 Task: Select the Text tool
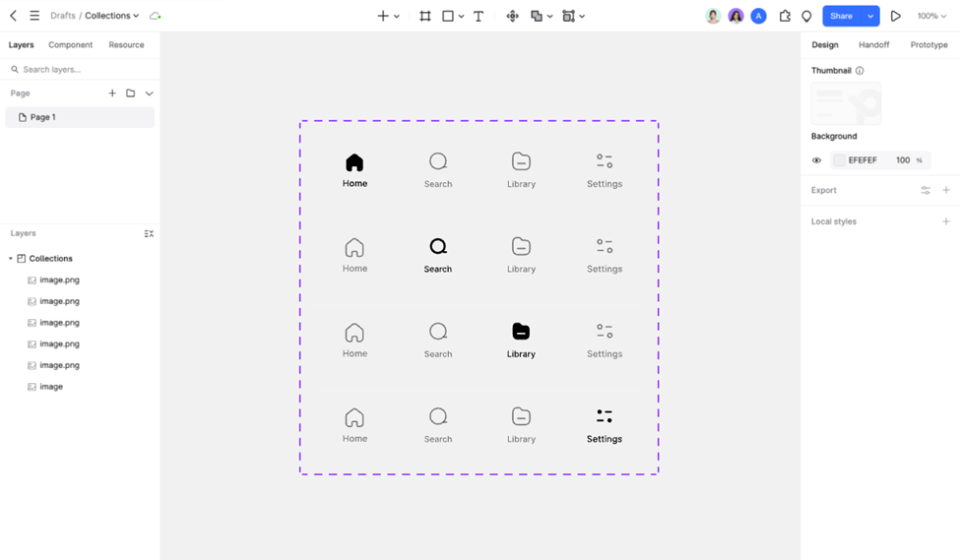coord(479,16)
